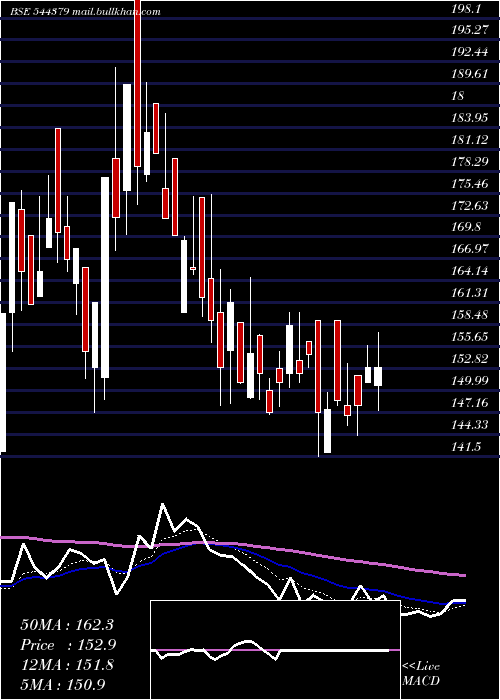The height and width of the screenshot is (700, 500).
Task: Select the 178.29 price axis label
Action: pos(469,161)
